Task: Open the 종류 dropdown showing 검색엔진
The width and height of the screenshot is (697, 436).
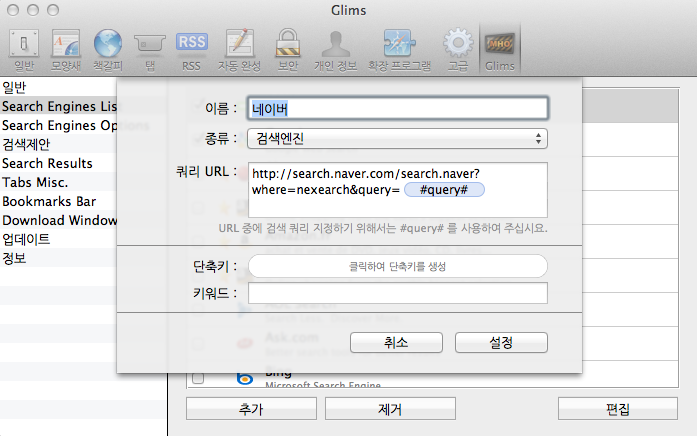Action: click(x=397, y=139)
